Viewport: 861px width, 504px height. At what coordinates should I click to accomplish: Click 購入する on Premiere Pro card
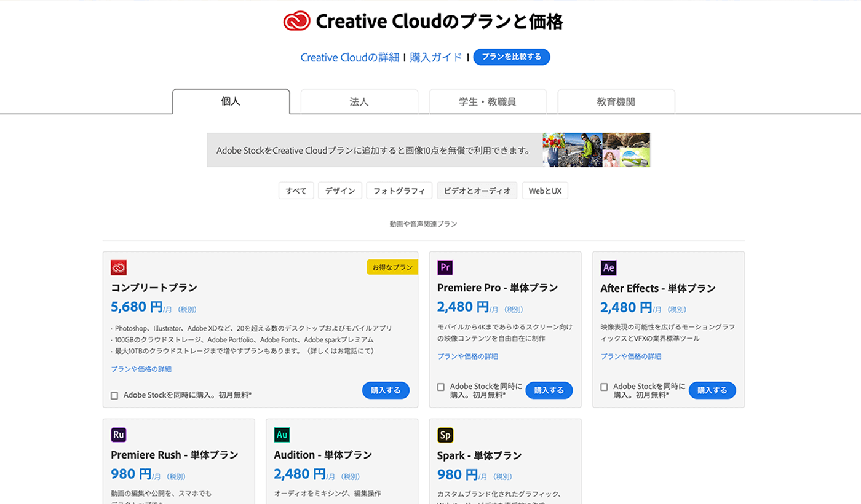pyautogui.click(x=549, y=390)
